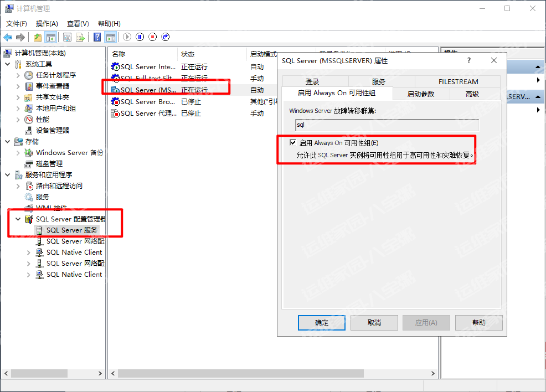Switch to the FILESTREAM tab
The width and height of the screenshot is (546, 392).
click(458, 81)
